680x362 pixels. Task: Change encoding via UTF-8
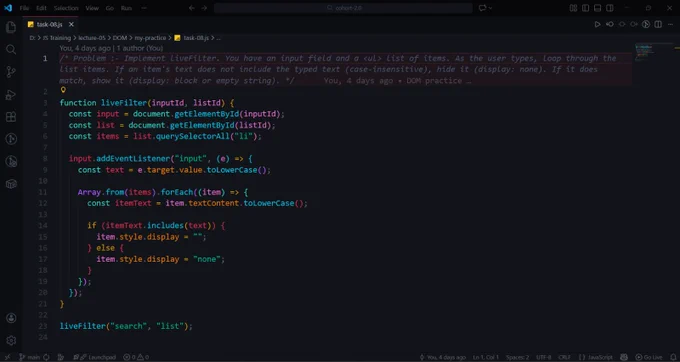tap(543, 357)
